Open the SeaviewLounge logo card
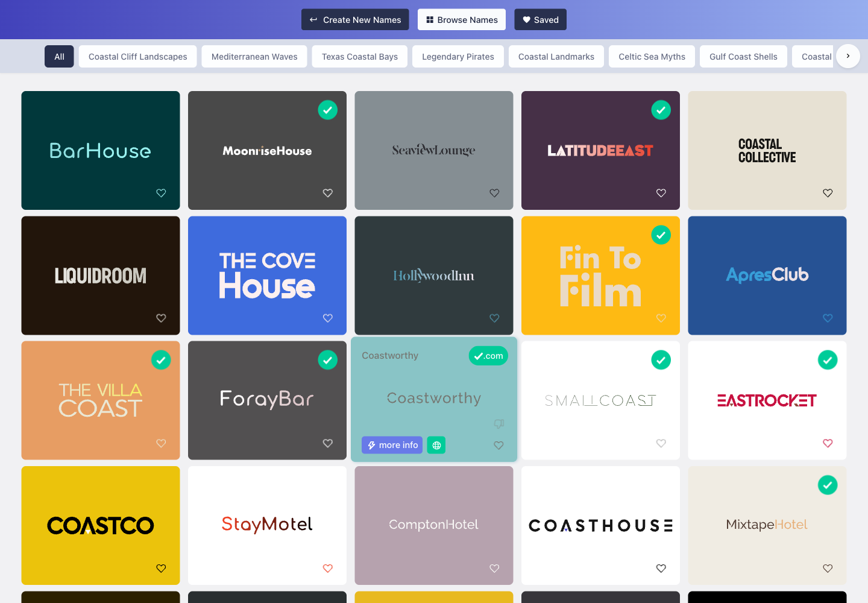 [x=434, y=150]
